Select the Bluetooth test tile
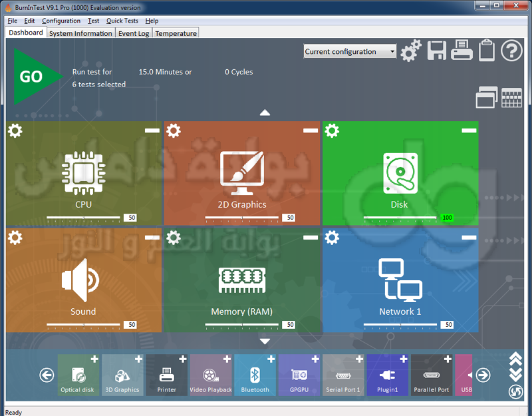Viewport: 532px width, 416px height. 255,375
